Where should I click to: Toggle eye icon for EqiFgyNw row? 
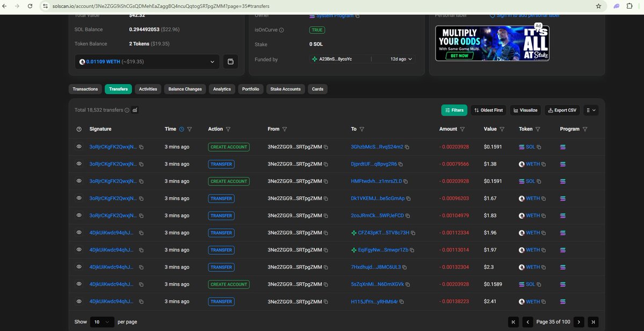[79, 250]
